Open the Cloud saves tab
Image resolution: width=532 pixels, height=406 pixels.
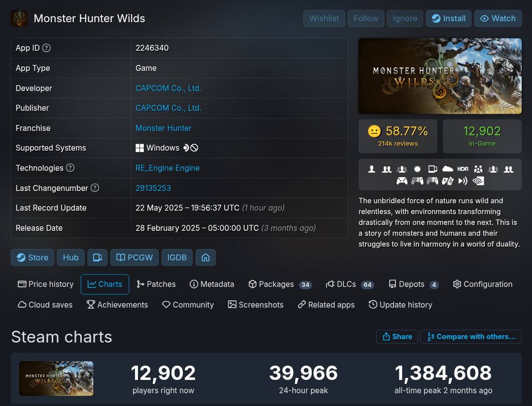pos(45,305)
